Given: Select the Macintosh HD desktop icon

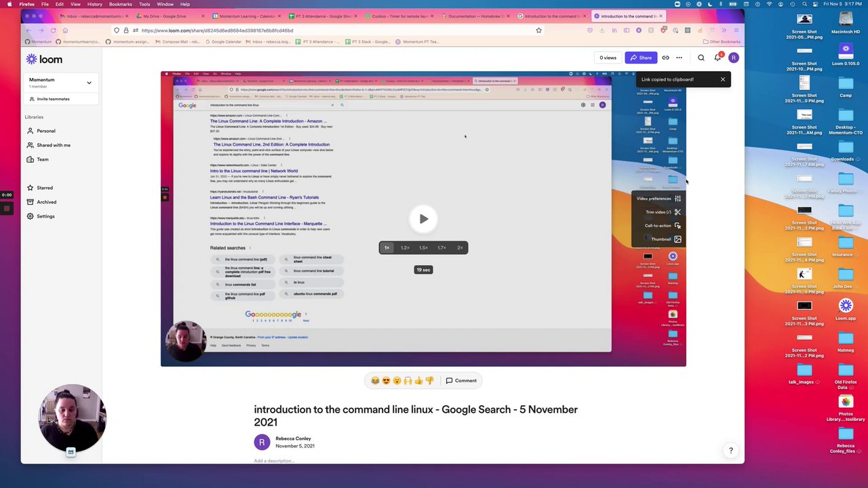Looking at the screenshot, I should (846, 23).
